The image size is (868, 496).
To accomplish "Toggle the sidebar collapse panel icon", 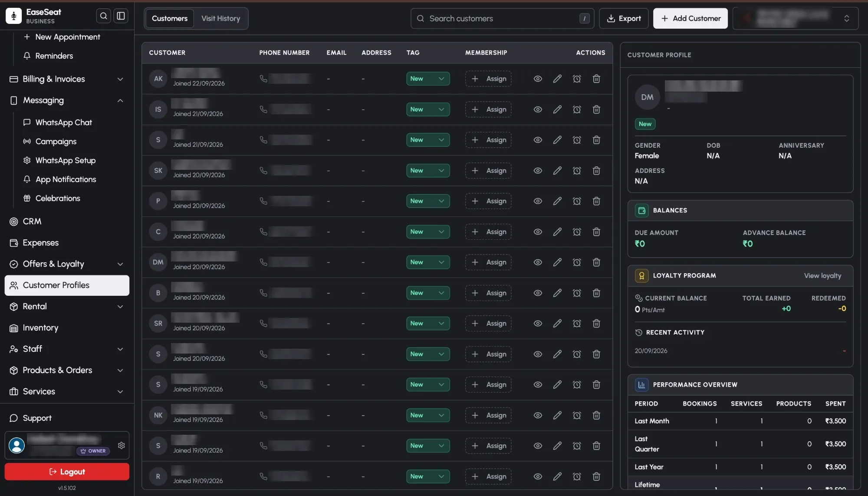I will tap(121, 16).
